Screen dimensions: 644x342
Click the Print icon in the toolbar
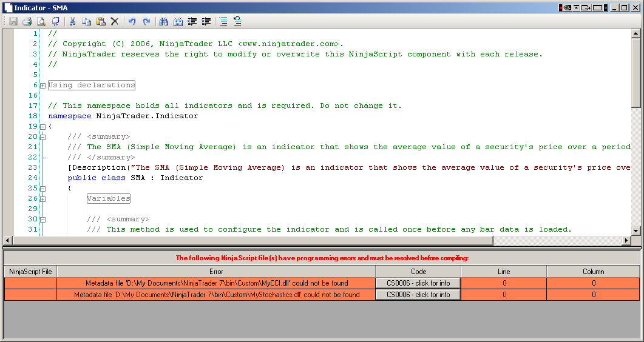[27, 21]
